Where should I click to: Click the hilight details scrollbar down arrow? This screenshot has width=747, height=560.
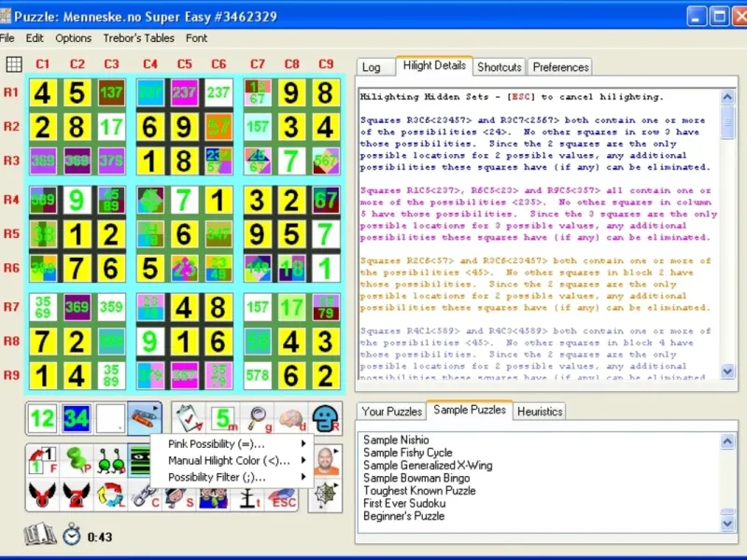(727, 371)
